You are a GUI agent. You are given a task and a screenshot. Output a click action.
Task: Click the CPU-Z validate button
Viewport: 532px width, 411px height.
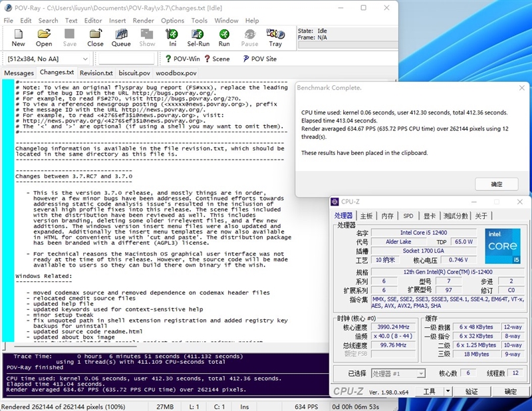point(471,392)
